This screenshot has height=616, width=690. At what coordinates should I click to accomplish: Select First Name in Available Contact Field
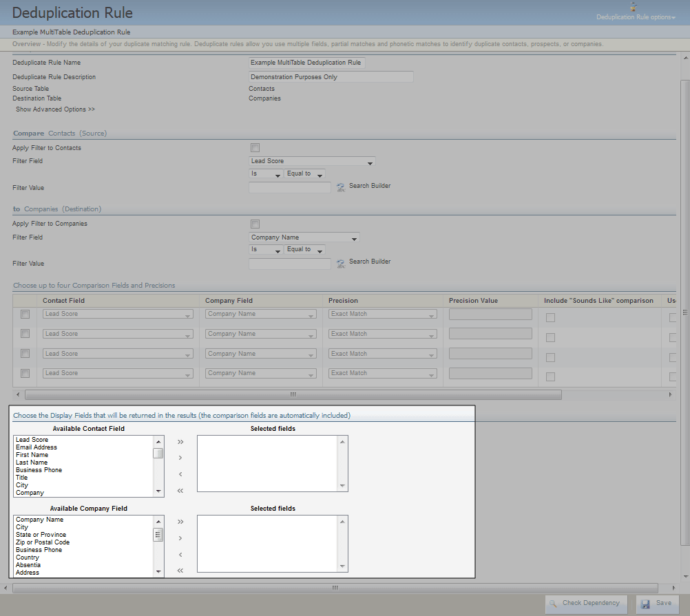pyautogui.click(x=32, y=455)
